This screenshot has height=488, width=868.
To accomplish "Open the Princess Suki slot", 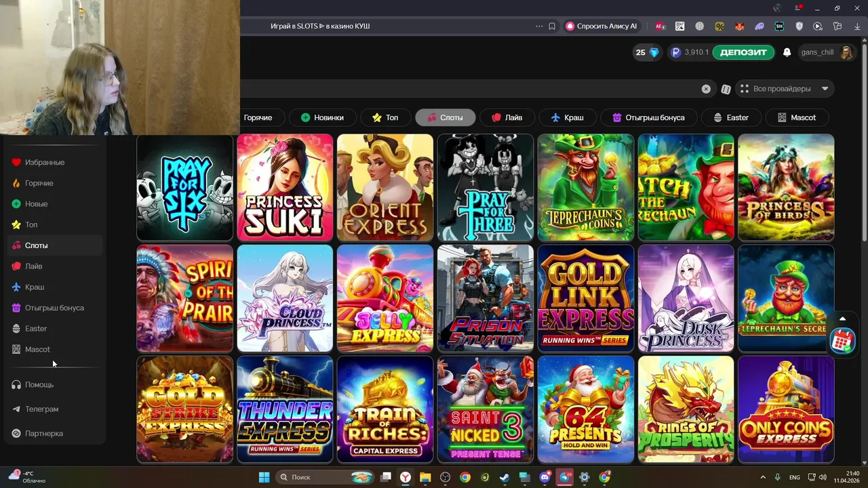I will 285,188.
